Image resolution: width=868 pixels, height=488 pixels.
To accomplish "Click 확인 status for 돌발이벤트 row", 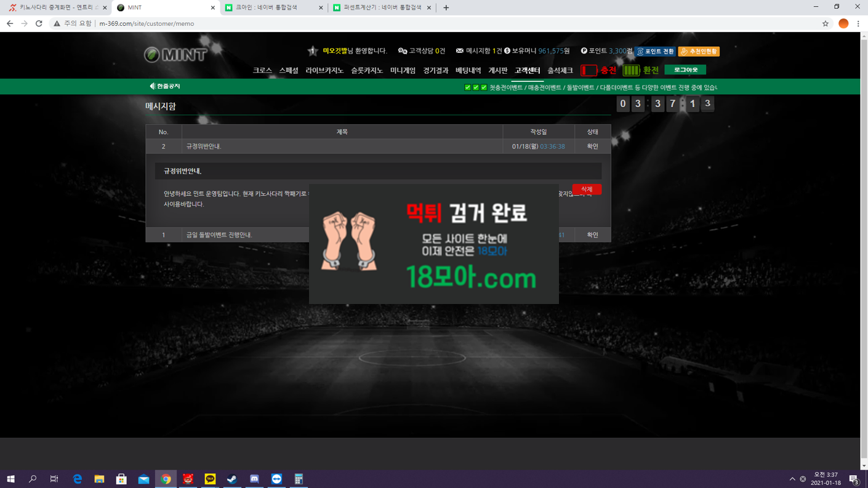I will point(592,235).
